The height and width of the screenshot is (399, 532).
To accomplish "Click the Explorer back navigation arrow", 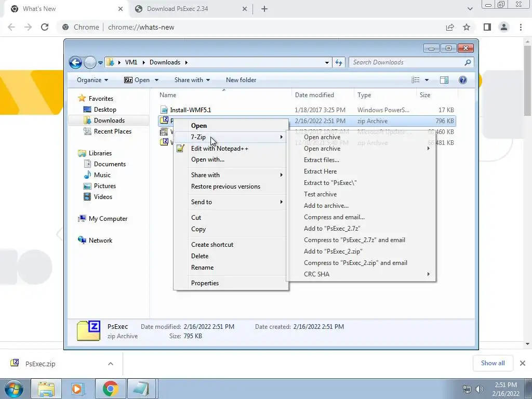I will 75,62.
